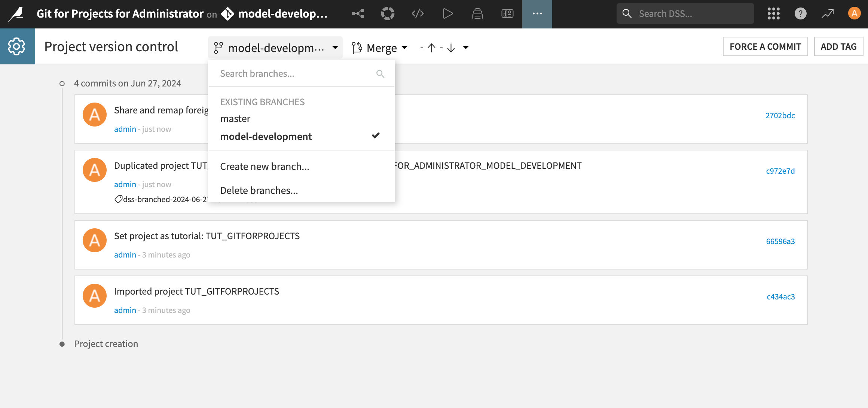
Task: Open the Lab circular icon in top bar
Action: 388,13
